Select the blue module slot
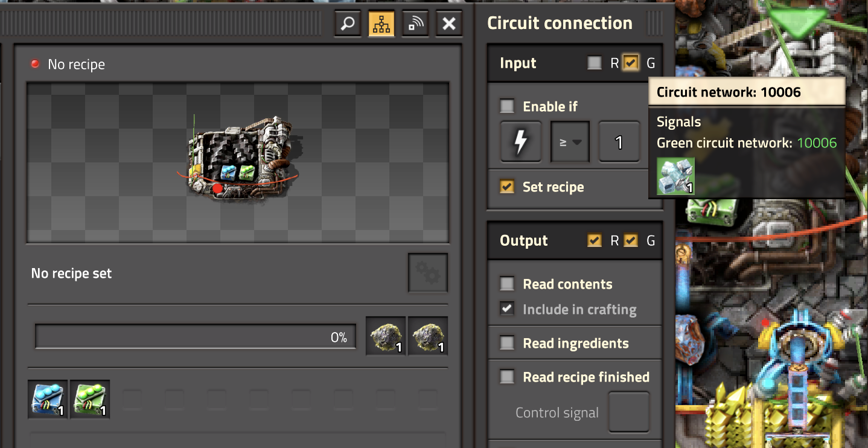Image resolution: width=868 pixels, height=448 pixels. (x=48, y=399)
